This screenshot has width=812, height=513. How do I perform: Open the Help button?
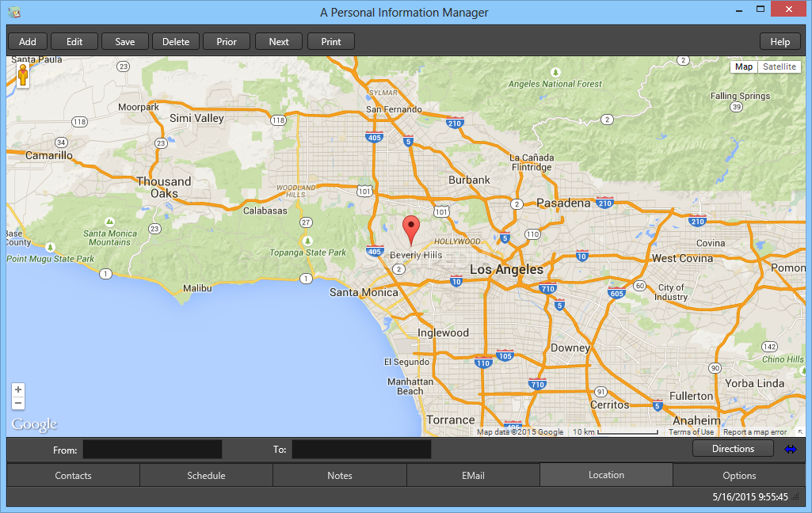click(x=780, y=41)
